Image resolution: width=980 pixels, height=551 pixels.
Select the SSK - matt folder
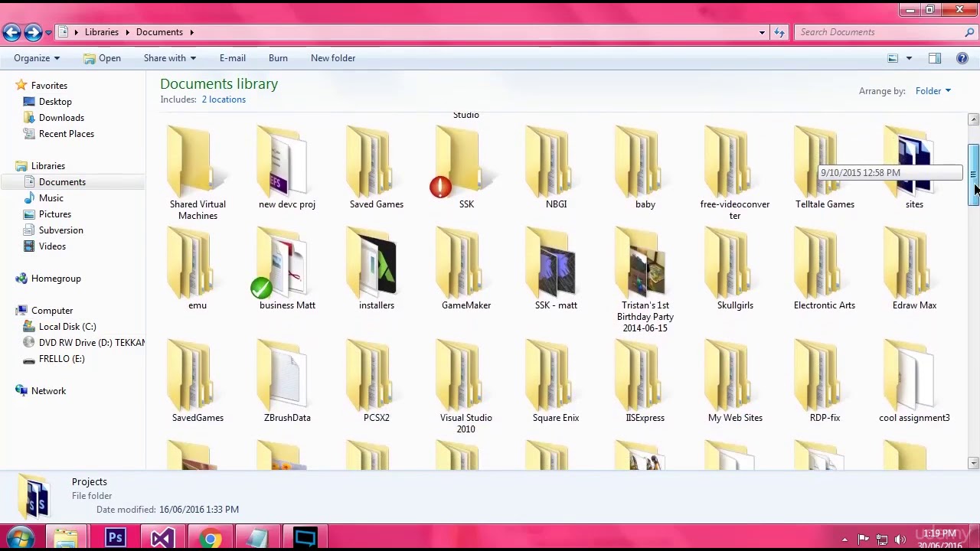pos(556,269)
